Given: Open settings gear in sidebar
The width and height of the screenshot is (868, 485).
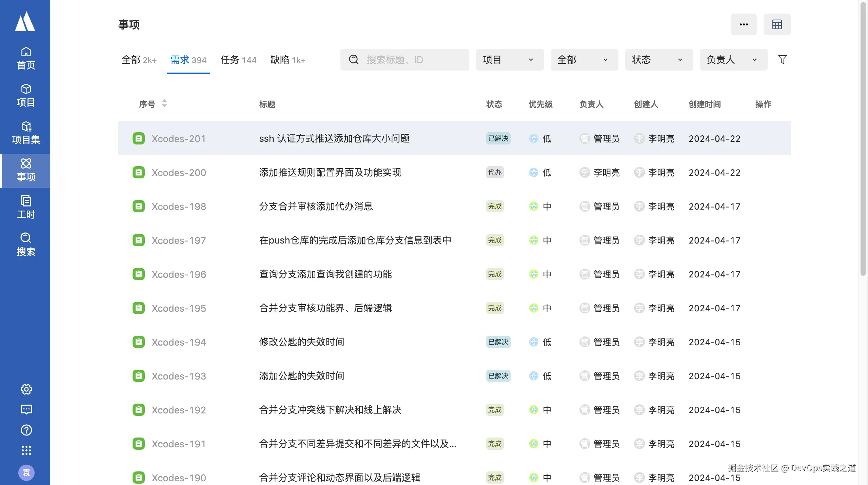Looking at the screenshot, I should pos(26,389).
